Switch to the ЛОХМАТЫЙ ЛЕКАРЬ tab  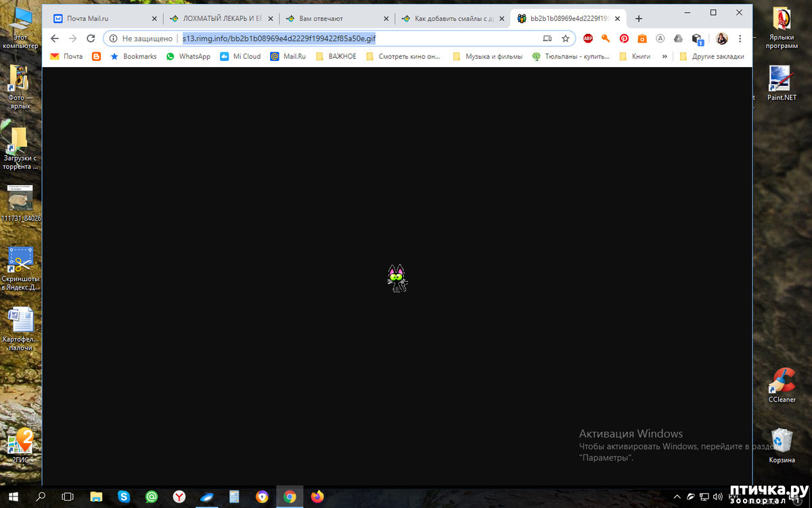pyautogui.click(x=221, y=18)
